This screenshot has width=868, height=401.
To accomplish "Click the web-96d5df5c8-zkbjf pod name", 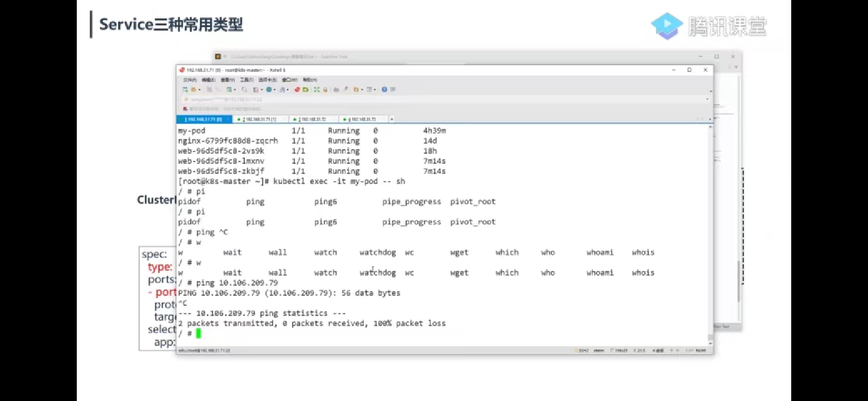I will 221,171.
